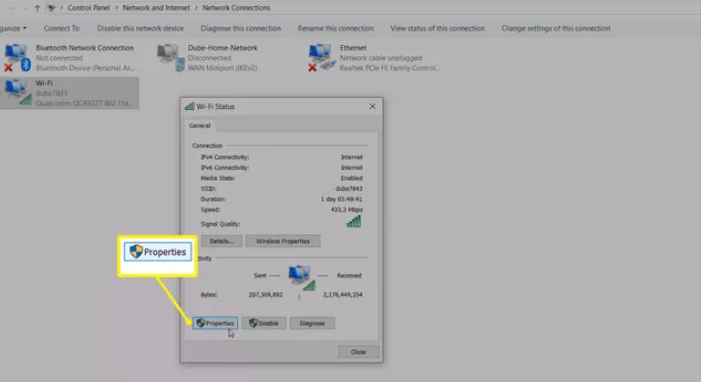Click the Wi-Fi Status title bar signal icon
Image resolution: width=701 pixels, height=382 pixels.
pos(190,106)
